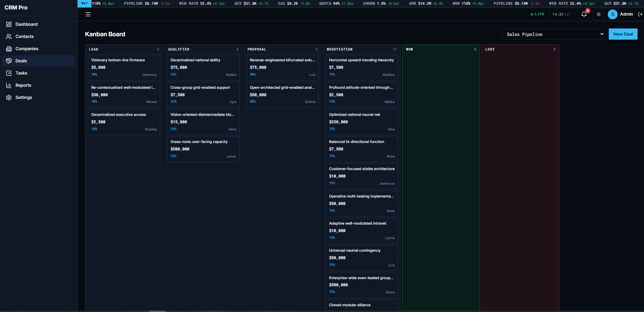Open Tasks from the sidebar
Viewport: 644px width, 312px height.
(39, 73)
